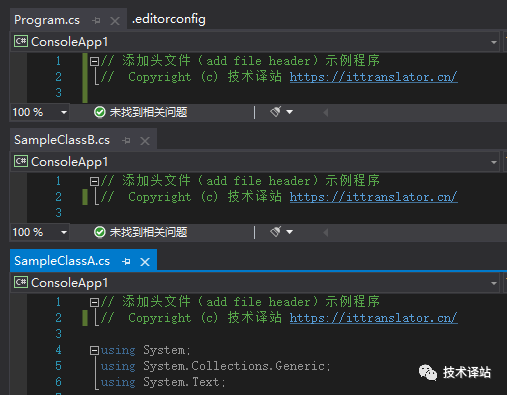Close the SampleClassA.cs tab
Image resolution: width=507 pixels, height=395 pixels.
point(145,262)
